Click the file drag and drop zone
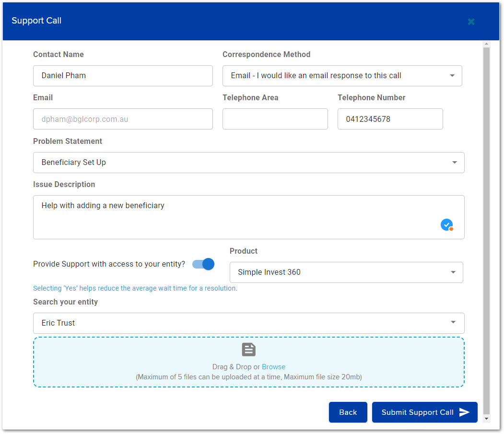This screenshot has width=504, height=434. (x=249, y=362)
